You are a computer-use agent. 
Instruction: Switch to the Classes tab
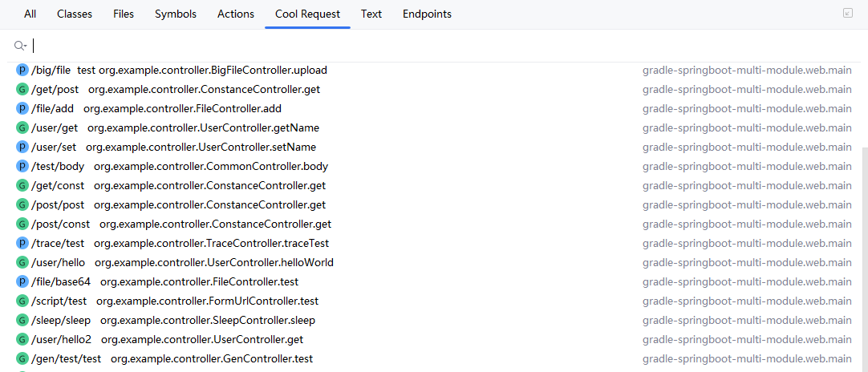point(75,14)
